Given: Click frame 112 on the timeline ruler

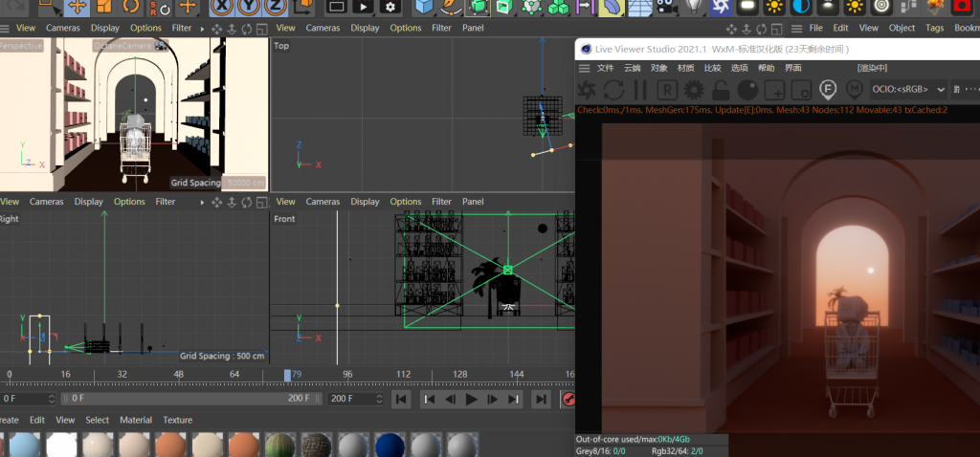Looking at the screenshot, I should pos(403,375).
